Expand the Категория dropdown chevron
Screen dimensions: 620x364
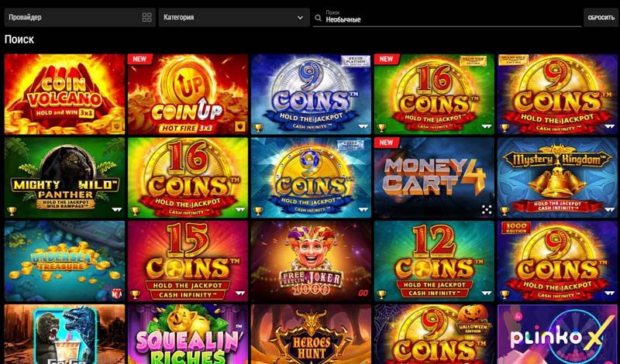tap(300, 18)
